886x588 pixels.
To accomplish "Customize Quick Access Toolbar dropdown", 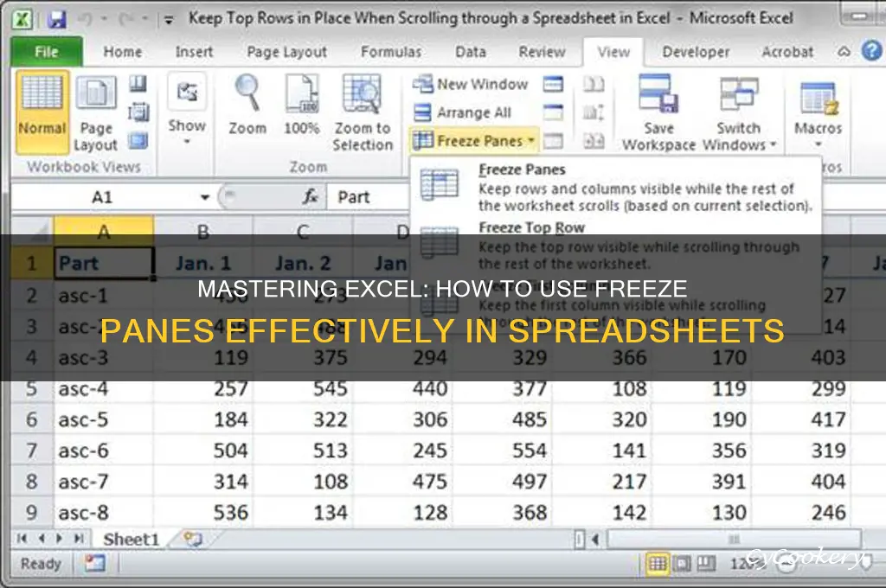I will 169,21.
